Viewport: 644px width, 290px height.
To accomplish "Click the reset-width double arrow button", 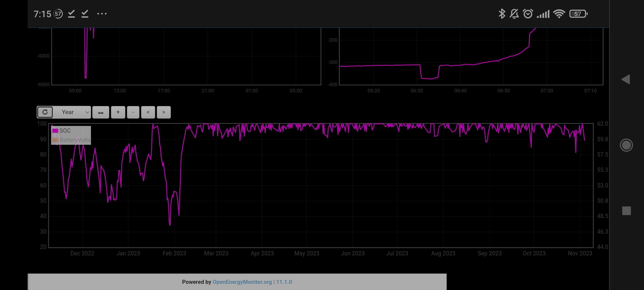I will (101, 113).
